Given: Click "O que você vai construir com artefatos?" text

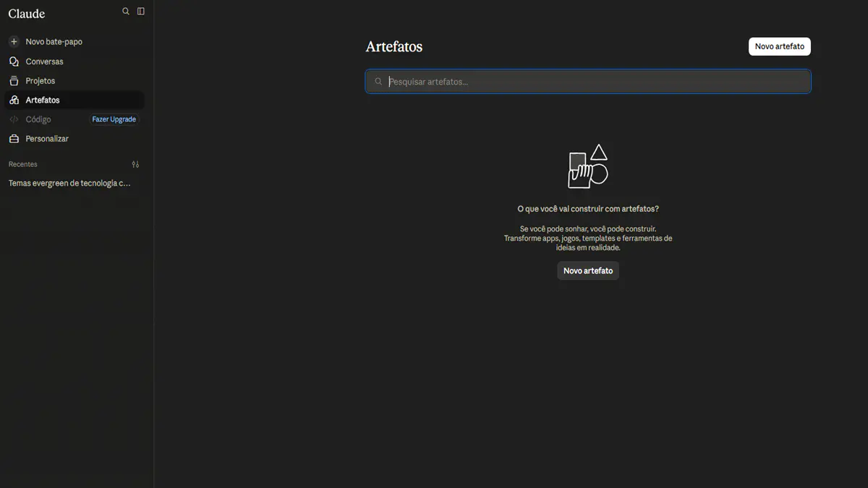Looking at the screenshot, I should click(588, 209).
